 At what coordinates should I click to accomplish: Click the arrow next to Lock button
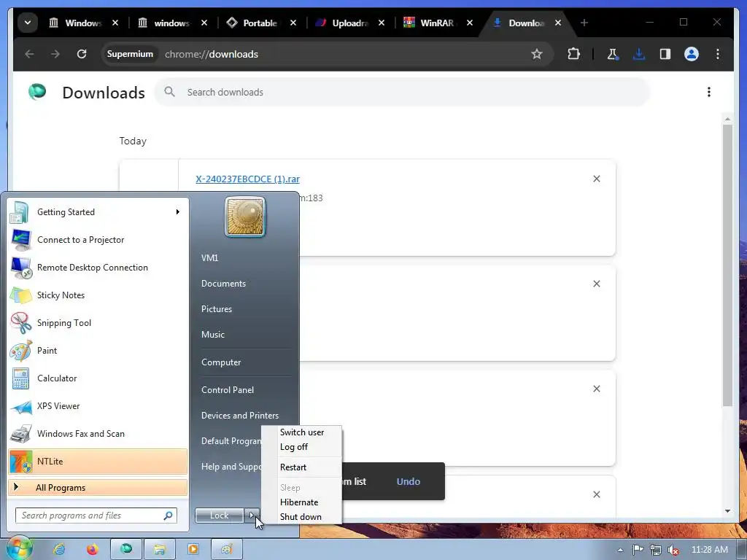[252, 516]
